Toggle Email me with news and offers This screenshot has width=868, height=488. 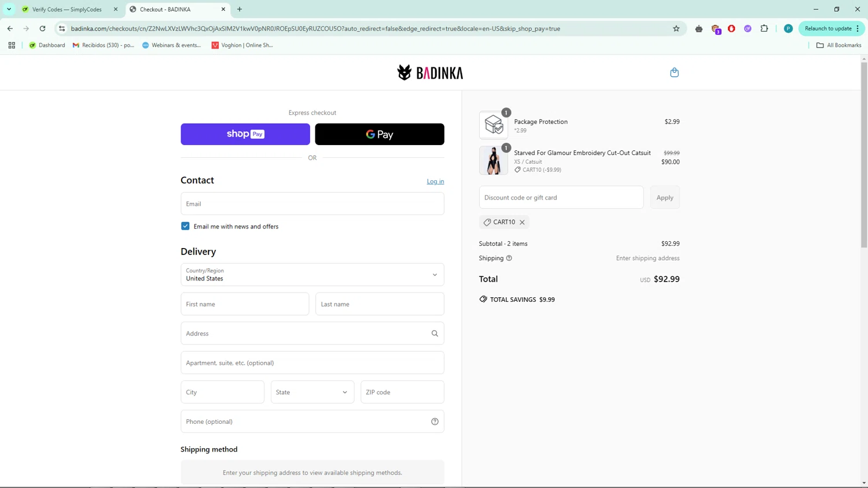click(185, 226)
